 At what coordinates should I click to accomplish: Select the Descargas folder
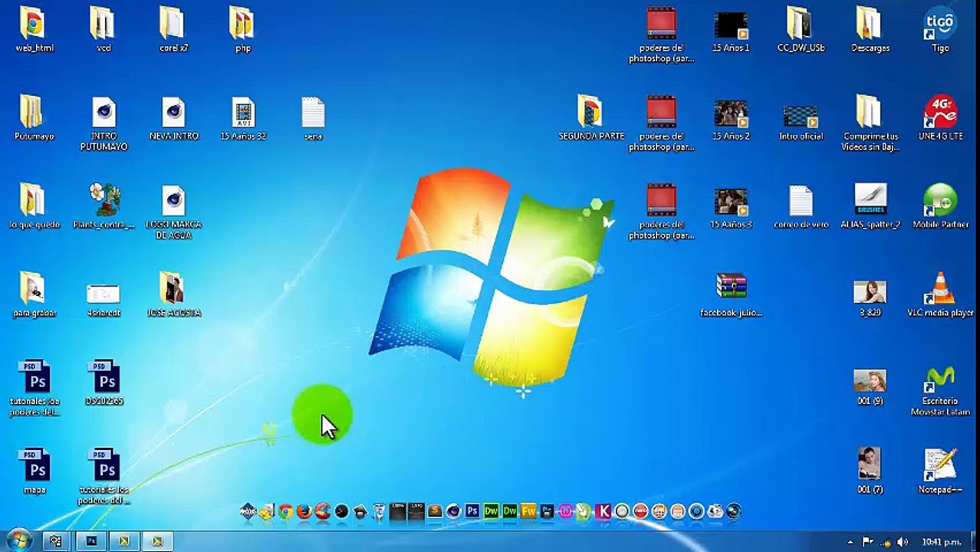click(x=870, y=31)
